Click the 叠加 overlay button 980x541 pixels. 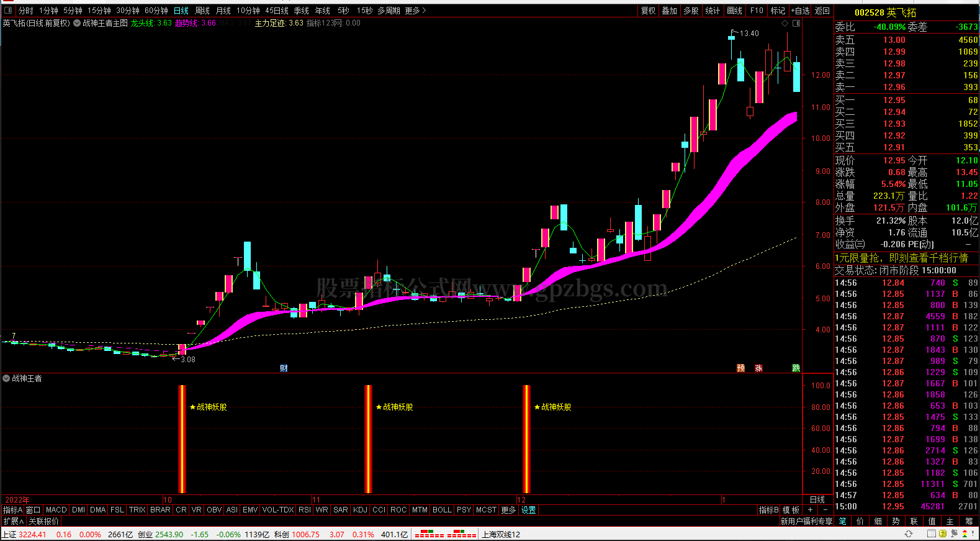pos(670,11)
